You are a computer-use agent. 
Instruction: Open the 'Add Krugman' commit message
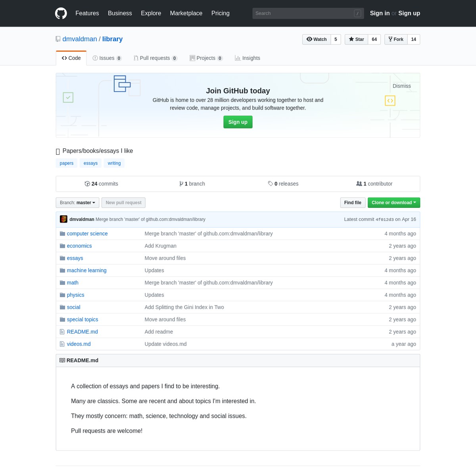coord(161,246)
